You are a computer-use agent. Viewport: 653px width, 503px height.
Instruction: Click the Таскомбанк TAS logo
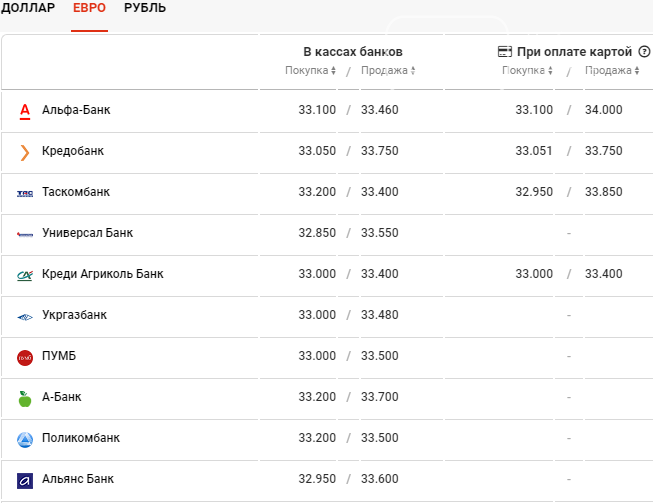click(25, 193)
